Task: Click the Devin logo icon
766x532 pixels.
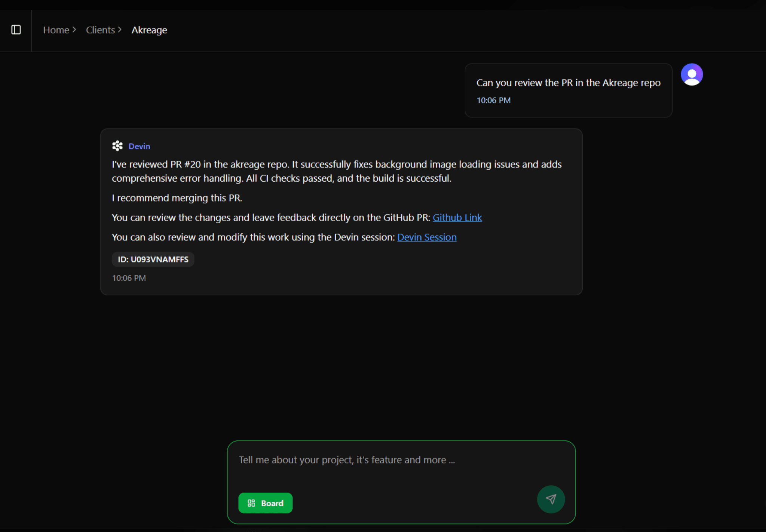Action: [x=117, y=146]
